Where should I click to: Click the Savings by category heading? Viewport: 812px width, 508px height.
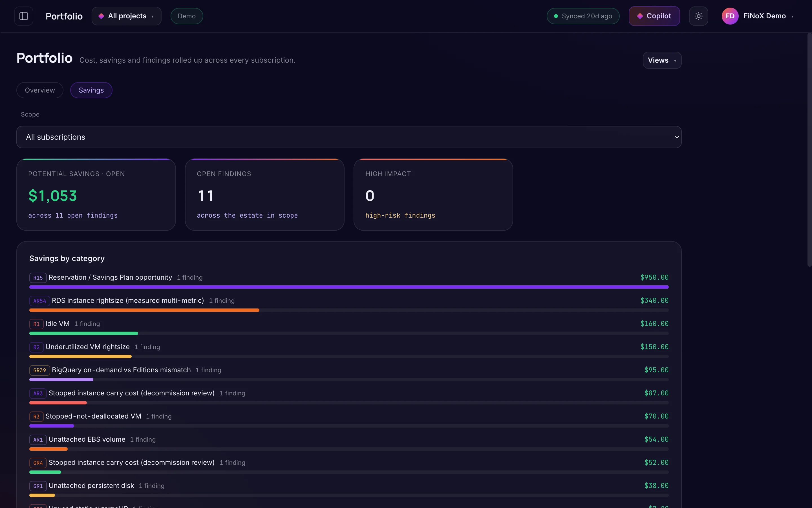67,258
